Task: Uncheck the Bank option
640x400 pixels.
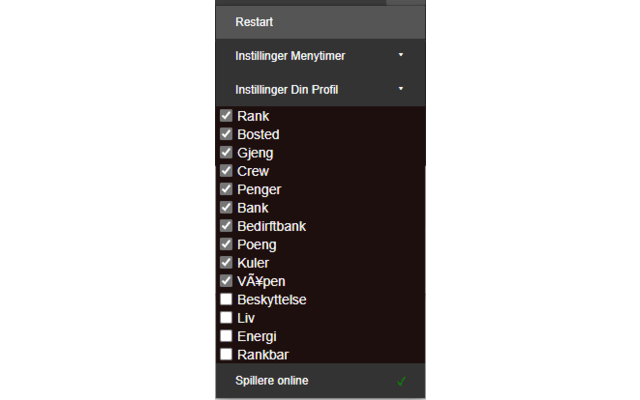Action: click(226, 208)
